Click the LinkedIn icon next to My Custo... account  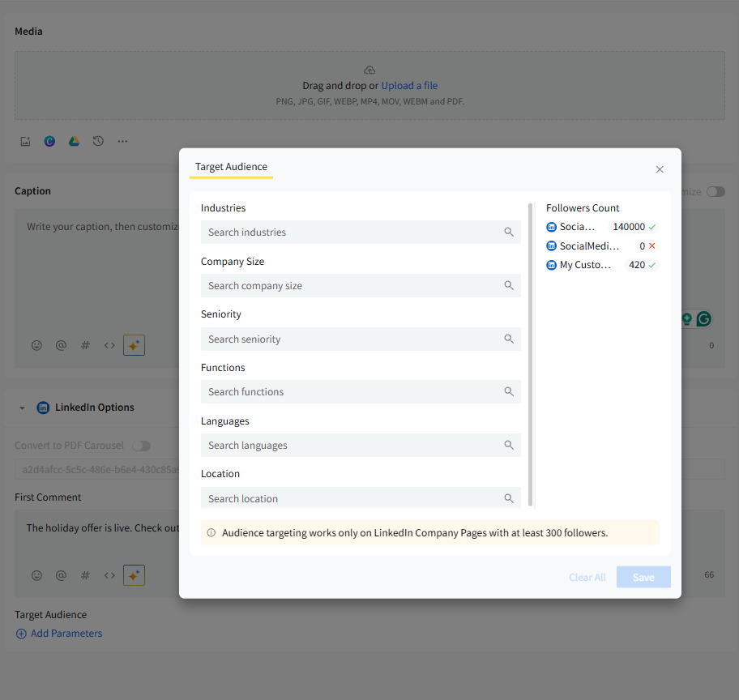(551, 265)
